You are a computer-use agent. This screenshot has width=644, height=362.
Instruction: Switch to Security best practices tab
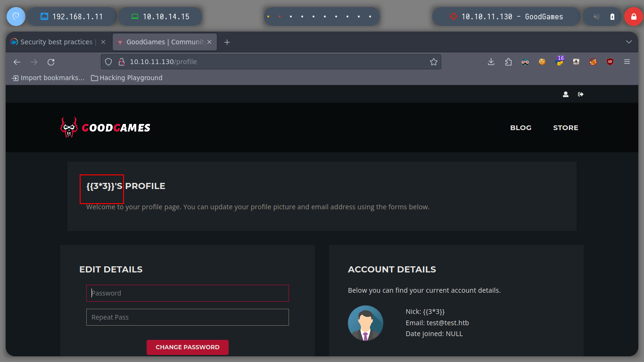[x=57, y=42]
